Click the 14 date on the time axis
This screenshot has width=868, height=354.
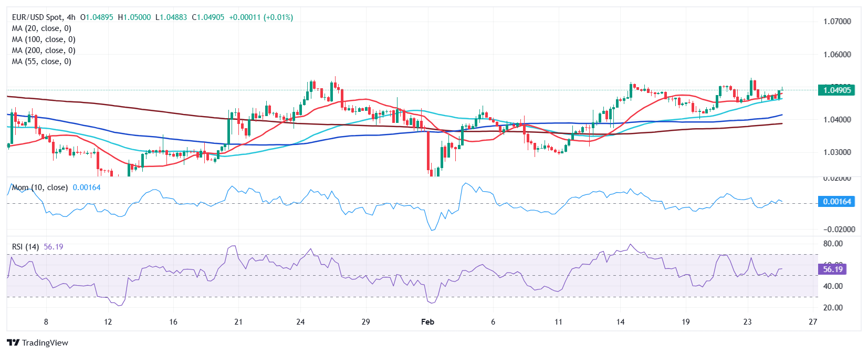point(620,321)
